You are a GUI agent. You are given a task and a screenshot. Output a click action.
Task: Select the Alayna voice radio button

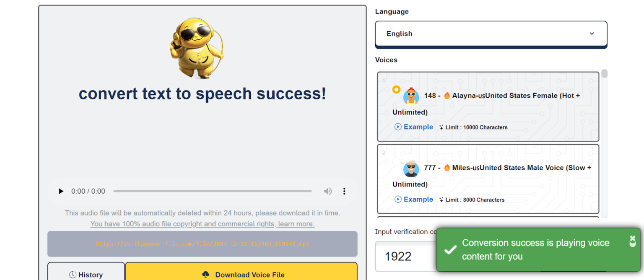(396, 89)
